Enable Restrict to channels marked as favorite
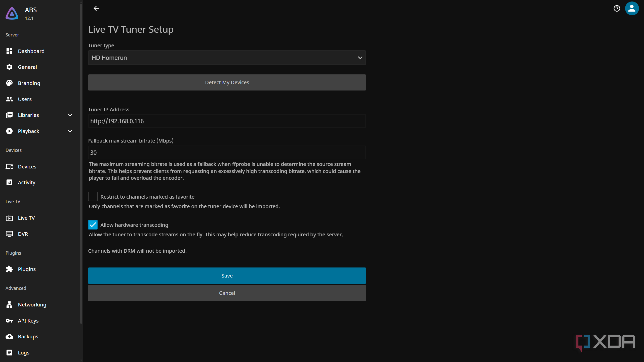 click(93, 197)
